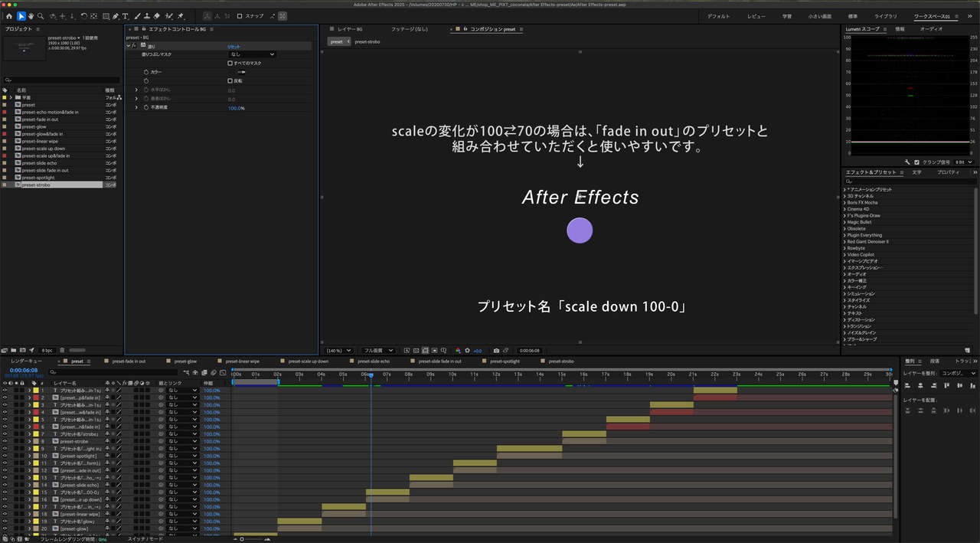The width and height of the screenshot is (980, 543).
Task: Select the デフォルト workspace
Action: point(718,16)
